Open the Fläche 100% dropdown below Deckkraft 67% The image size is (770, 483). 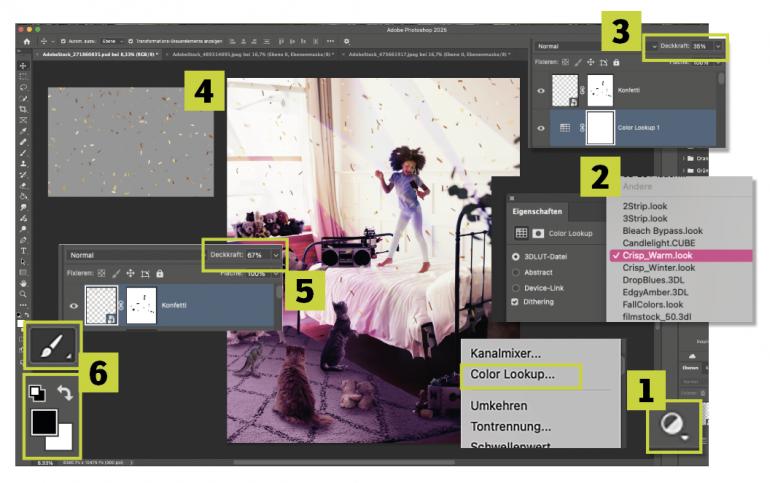(276, 273)
